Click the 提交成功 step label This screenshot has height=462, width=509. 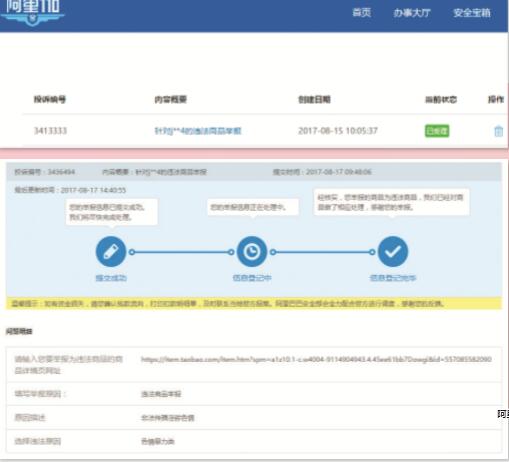coord(111,278)
